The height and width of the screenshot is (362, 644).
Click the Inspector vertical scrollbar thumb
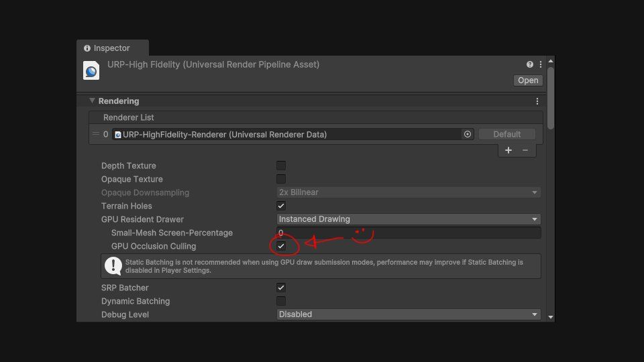(551, 98)
